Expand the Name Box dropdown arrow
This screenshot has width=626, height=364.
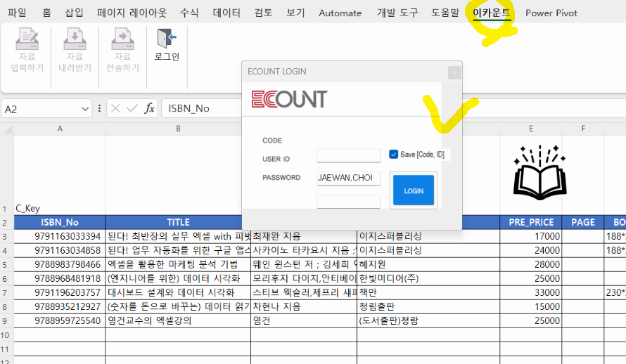pos(85,109)
